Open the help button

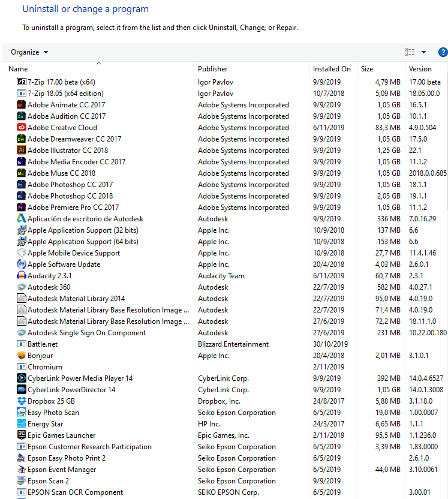pyautogui.click(x=443, y=52)
